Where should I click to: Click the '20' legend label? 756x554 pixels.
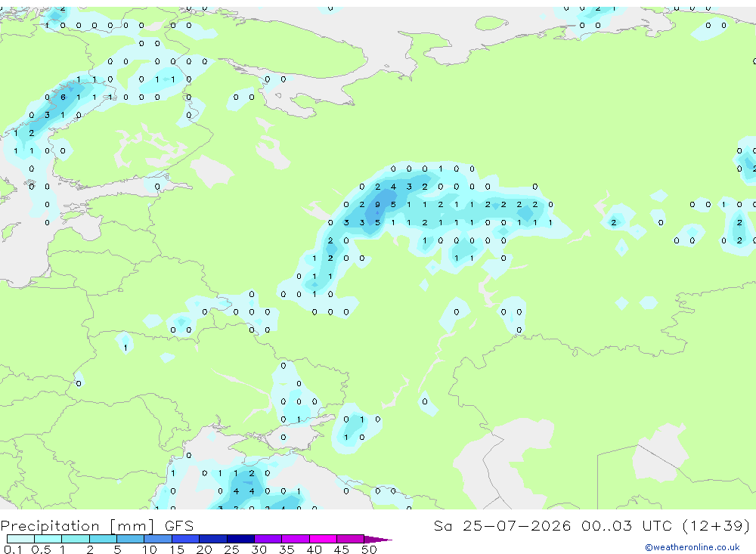click(x=204, y=549)
